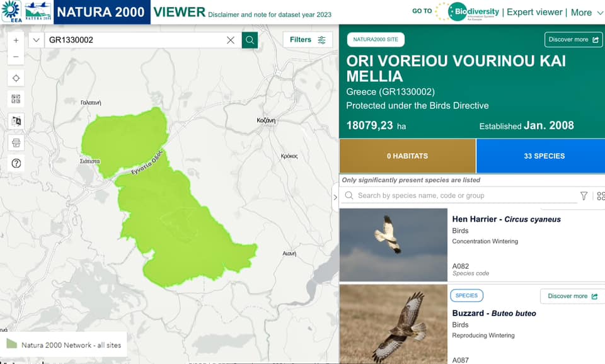Collapse the side panel with the arrow
Screen dimensions: 605x364
pos(335,197)
